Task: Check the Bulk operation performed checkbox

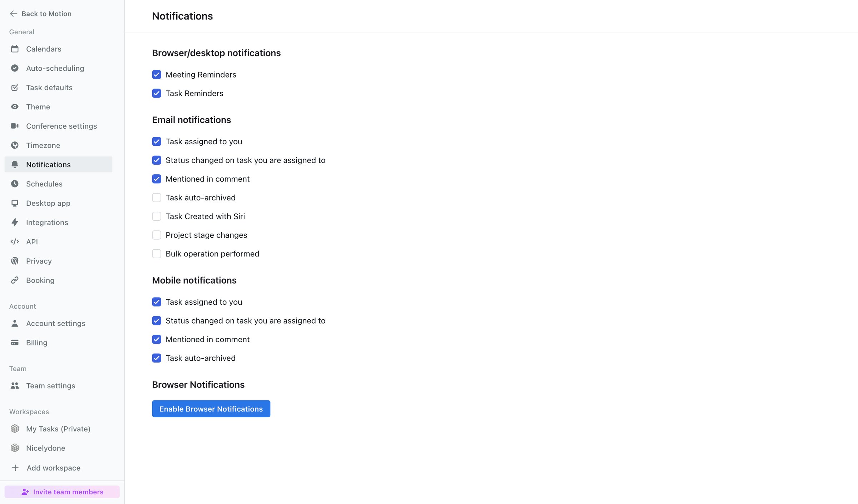Action: [157, 254]
